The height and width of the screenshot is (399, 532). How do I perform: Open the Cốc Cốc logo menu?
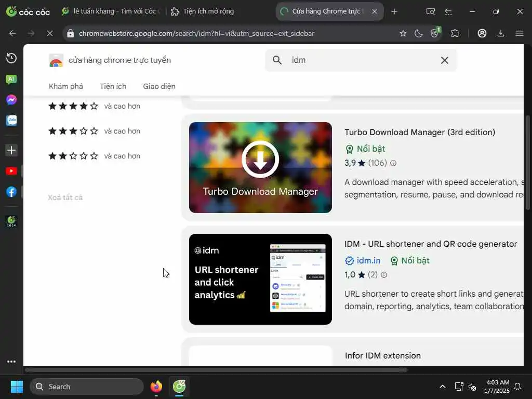[x=28, y=11]
